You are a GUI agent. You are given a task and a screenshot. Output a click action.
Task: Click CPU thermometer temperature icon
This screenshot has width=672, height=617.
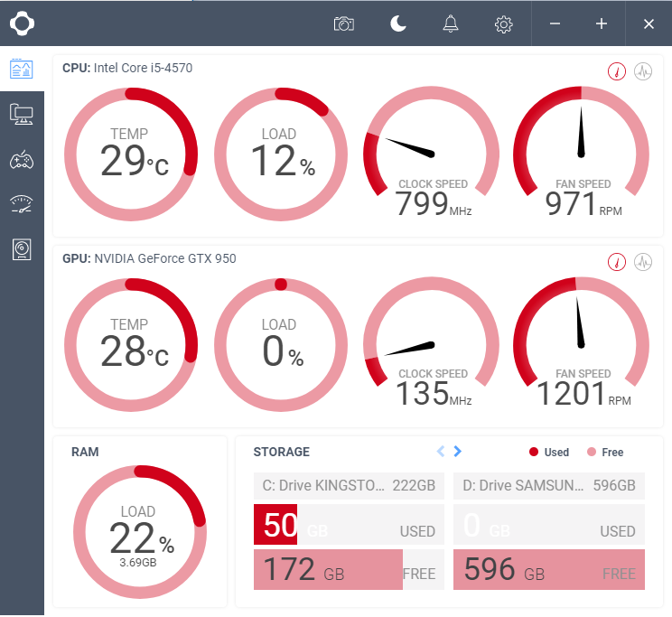[617, 71]
